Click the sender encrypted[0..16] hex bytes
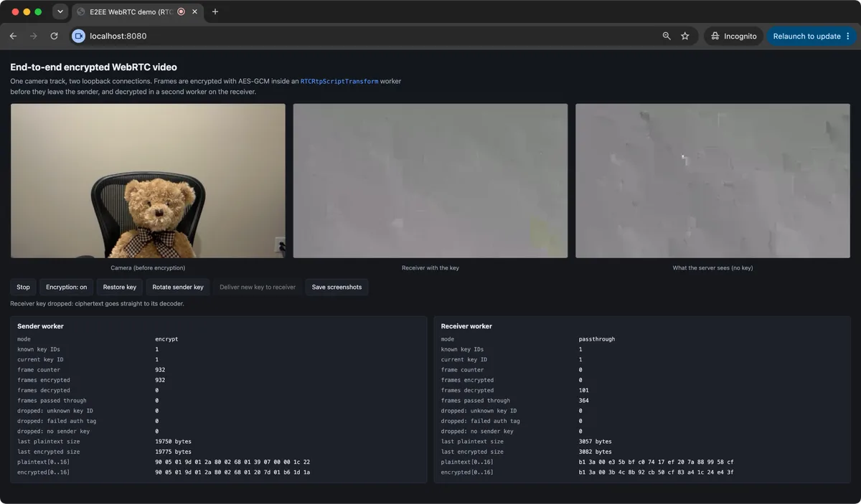 point(232,472)
